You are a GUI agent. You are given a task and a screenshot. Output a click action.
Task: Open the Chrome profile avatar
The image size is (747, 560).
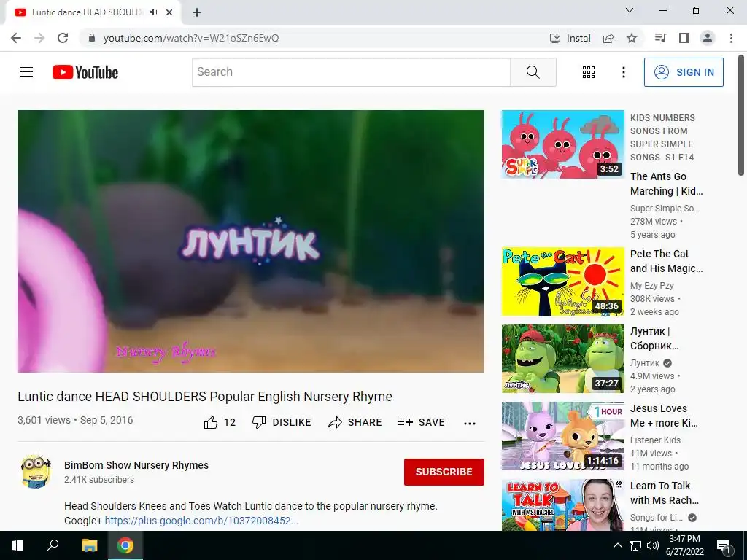click(x=708, y=38)
